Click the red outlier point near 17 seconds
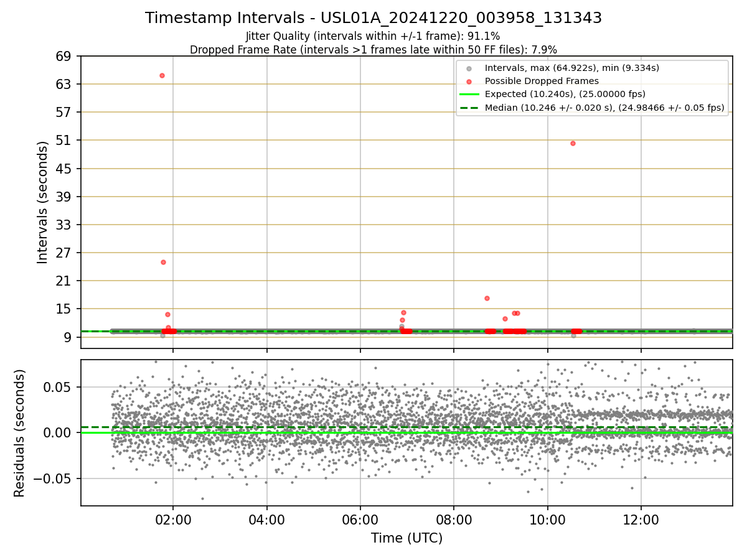 (x=487, y=298)
